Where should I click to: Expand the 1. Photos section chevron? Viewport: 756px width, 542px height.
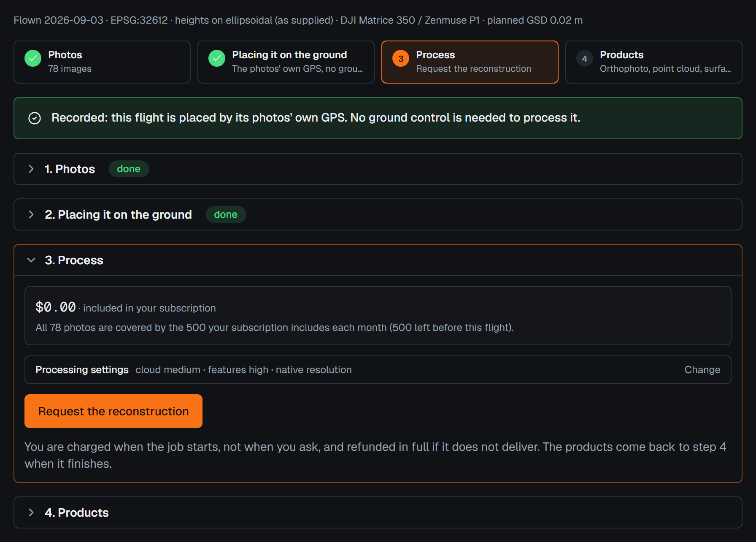(x=31, y=169)
